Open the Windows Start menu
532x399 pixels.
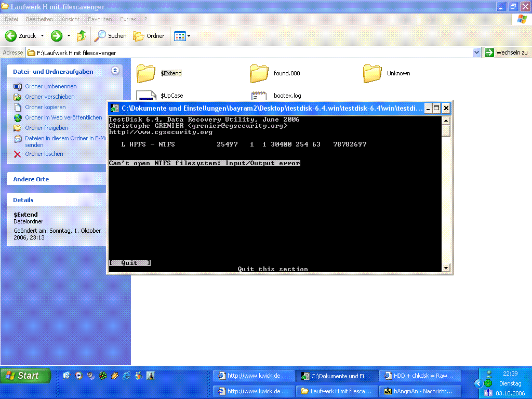pyautogui.click(x=25, y=376)
